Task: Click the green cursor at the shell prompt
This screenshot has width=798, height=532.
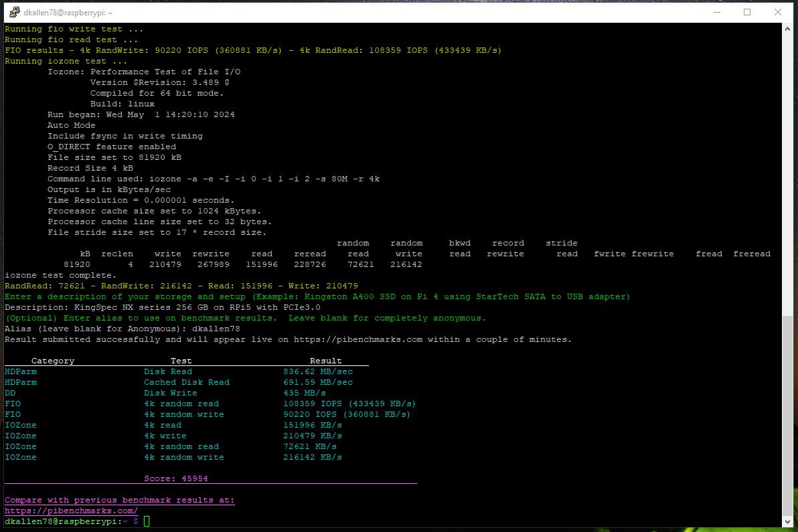Action: 147,521
